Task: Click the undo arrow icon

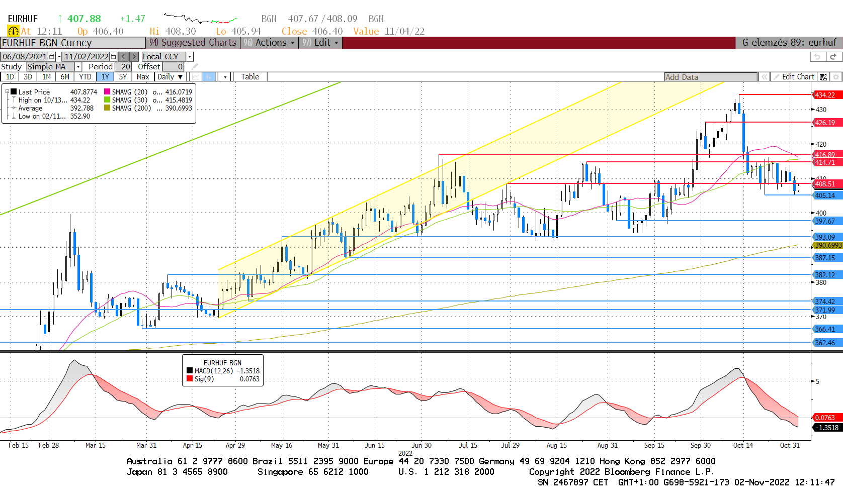Action: click(818, 57)
